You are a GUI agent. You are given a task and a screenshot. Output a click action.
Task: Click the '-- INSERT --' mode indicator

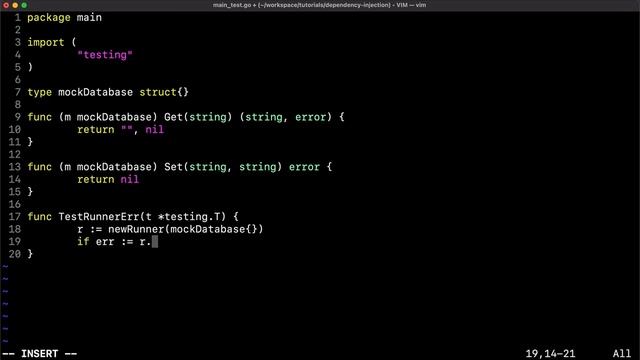click(x=40, y=353)
